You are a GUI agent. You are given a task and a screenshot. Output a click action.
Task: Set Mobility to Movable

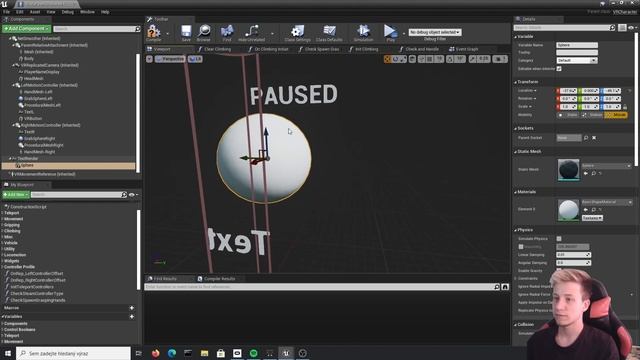click(x=616, y=115)
